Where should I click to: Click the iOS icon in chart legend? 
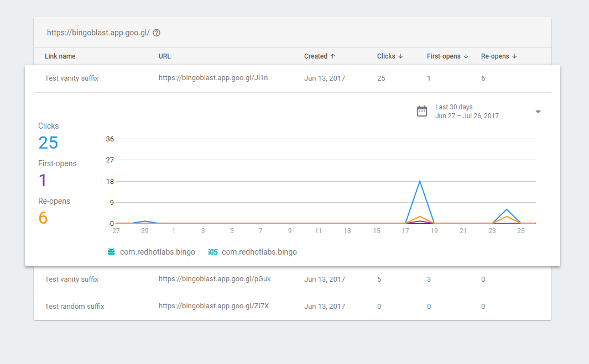pyautogui.click(x=213, y=252)
